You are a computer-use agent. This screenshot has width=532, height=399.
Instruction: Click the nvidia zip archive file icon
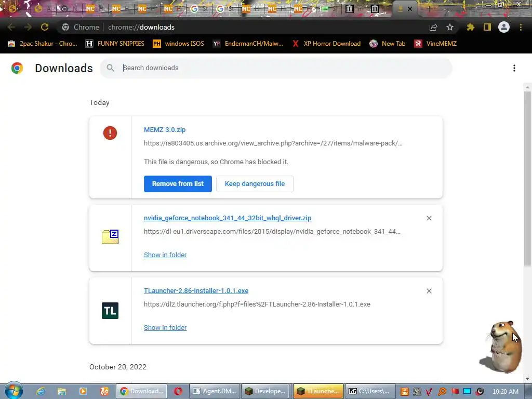[x=110, y=237]
